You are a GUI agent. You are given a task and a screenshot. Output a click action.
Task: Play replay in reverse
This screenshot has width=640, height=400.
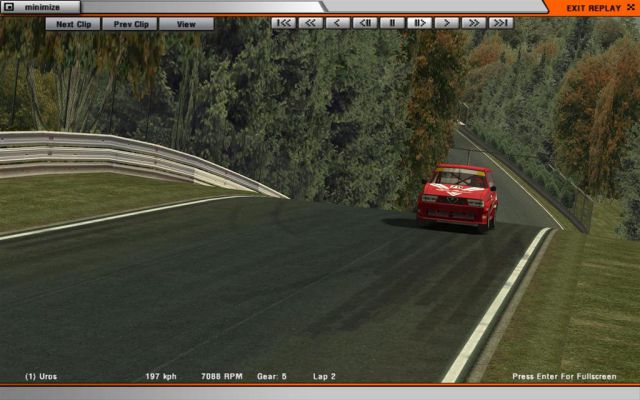tap(338, 23)
